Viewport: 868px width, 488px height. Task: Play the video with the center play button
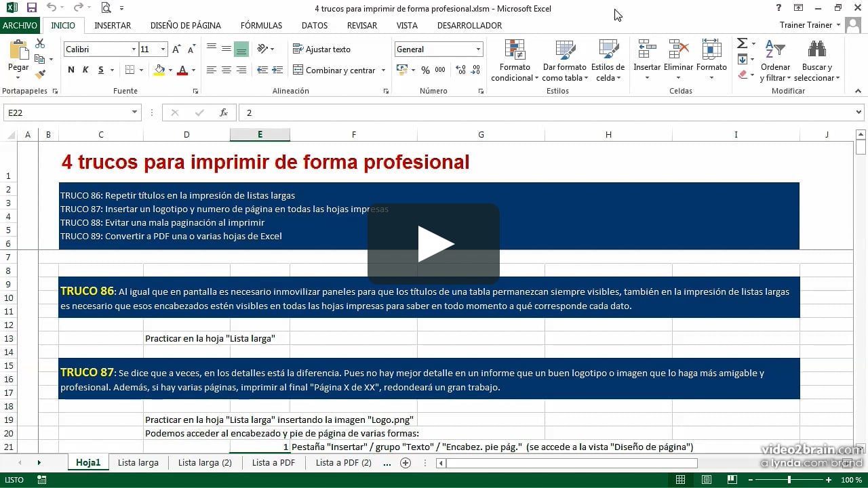433,244
